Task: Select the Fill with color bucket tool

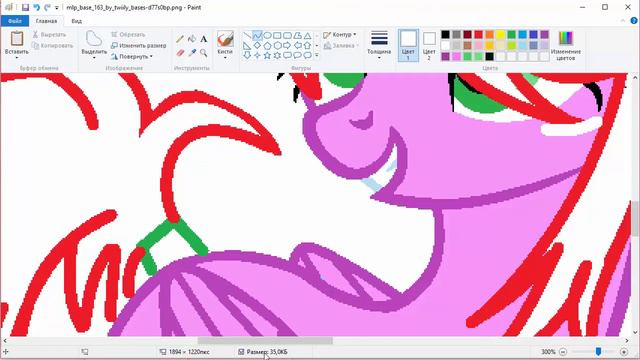Action: [x=192, y=39]
